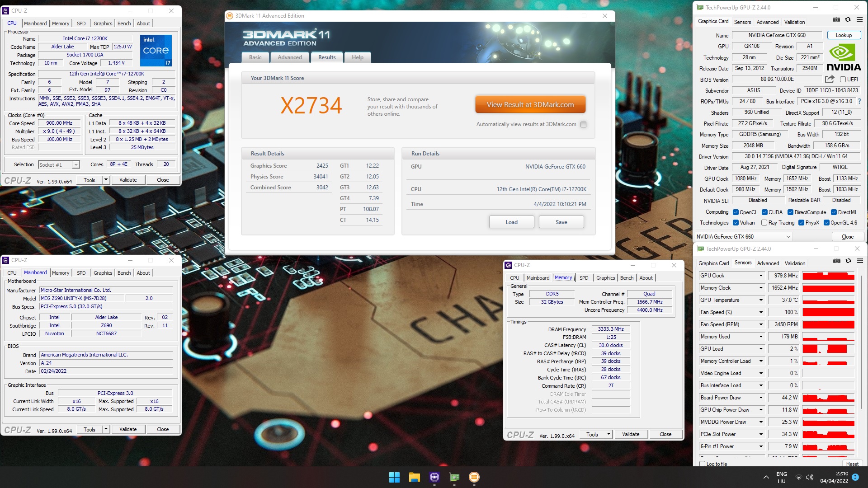Click the ENG HU language indicator
The width and height of the screenshot is (868, 488).
click(x=782, y=478)
